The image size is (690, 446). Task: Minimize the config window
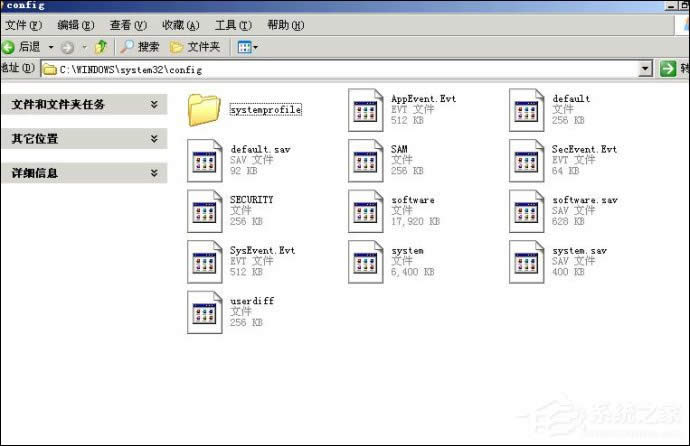(671, 6)
